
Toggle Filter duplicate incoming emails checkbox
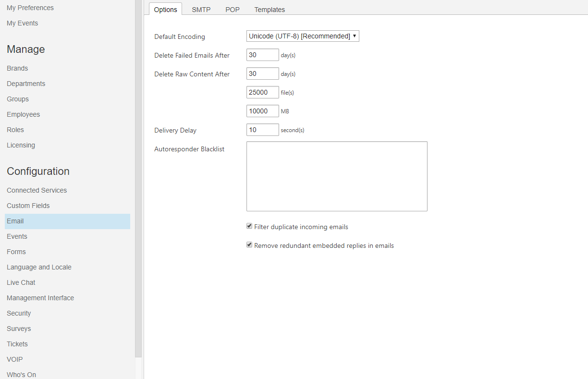click(249, 226)
